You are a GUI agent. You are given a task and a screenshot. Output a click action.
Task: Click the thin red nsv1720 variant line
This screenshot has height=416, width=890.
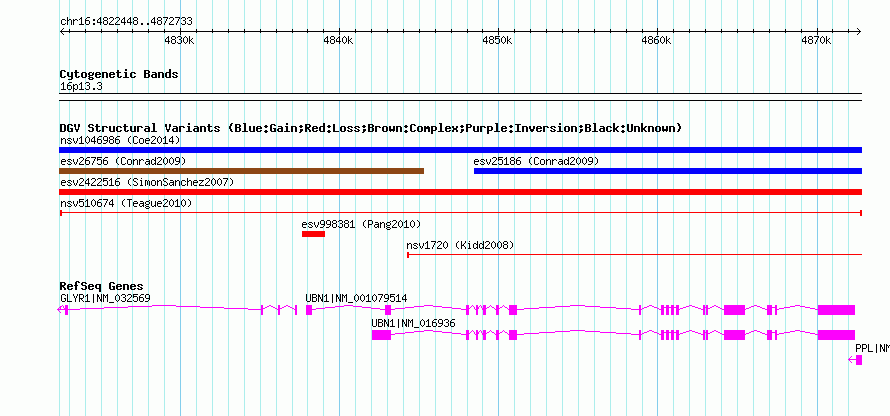pos(634,255)
